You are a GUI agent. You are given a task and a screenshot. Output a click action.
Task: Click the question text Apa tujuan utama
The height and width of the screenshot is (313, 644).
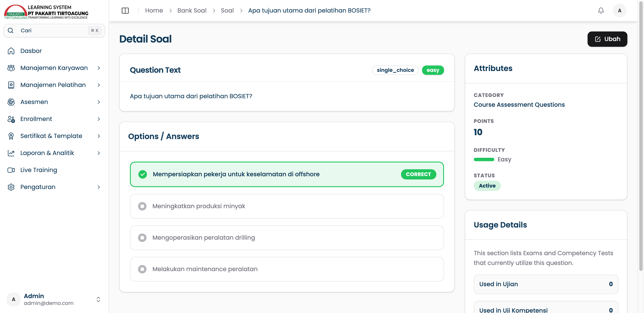(191, 96)
